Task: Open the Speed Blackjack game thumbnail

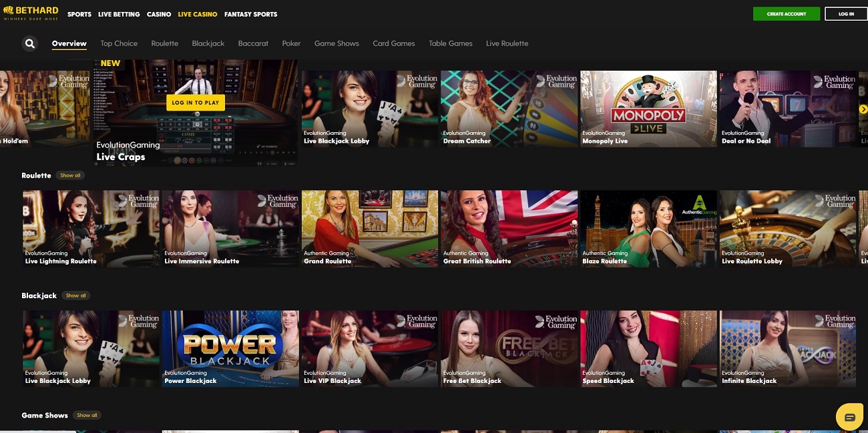Action: 648,349
